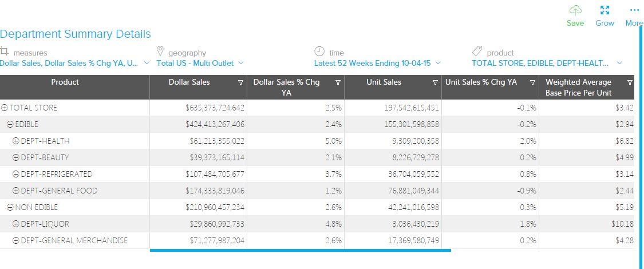Open the geography Total US dropdown
Screen dimensions: 644x269
tap(240, 63)
